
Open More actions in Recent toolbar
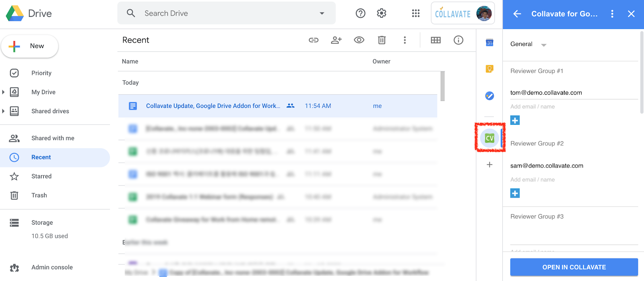click(x=405, y=40)
